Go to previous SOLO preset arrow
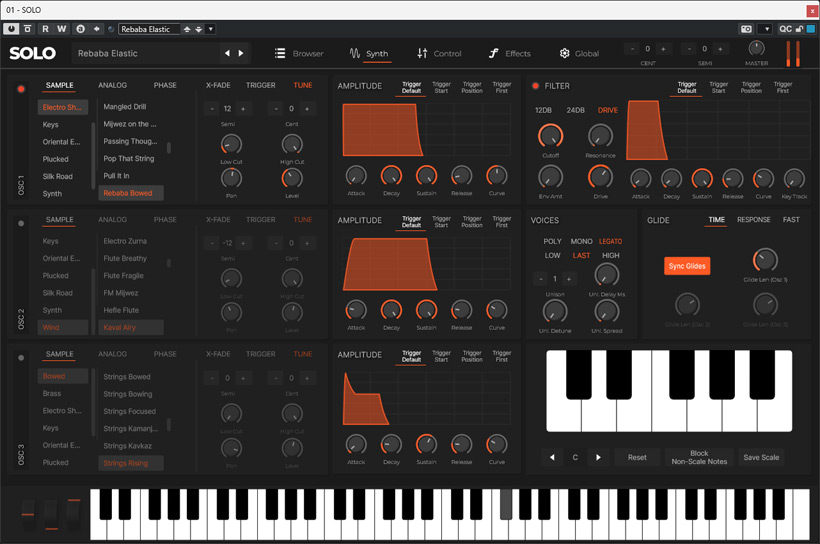 pyautogui.click(x=227, y=53)
